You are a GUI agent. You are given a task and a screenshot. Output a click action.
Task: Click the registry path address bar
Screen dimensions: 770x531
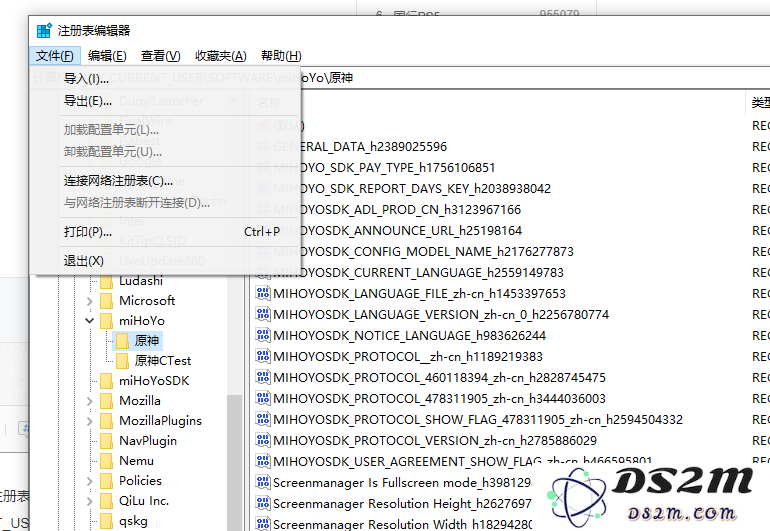tap(534, 78)
